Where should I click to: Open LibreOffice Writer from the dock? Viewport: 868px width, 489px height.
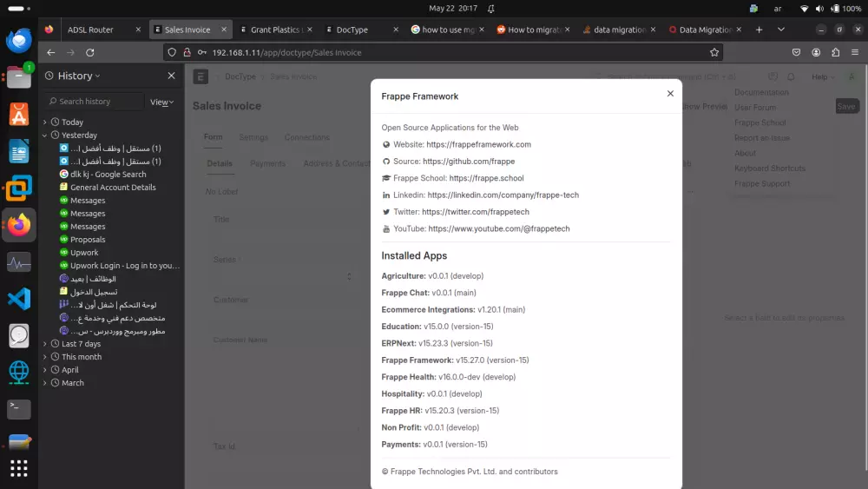click(x=19, y=151)
